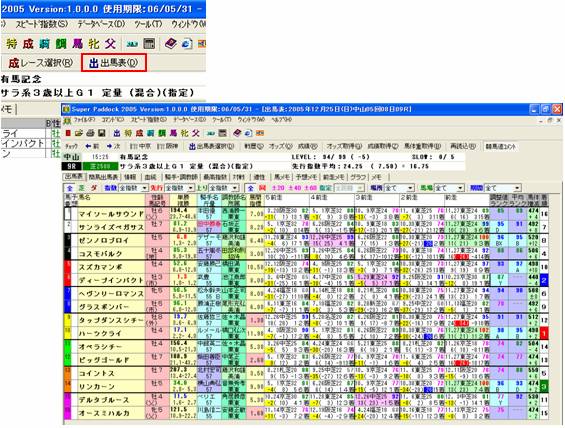The height and width of the screenshot is (428, 565).
Task: Switch to the 簡易出馬表 tab
Action: pos(103,177)
